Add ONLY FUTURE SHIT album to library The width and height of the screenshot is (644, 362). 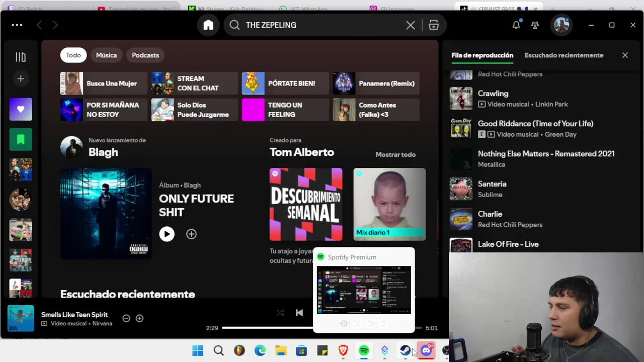click(191, 234)
